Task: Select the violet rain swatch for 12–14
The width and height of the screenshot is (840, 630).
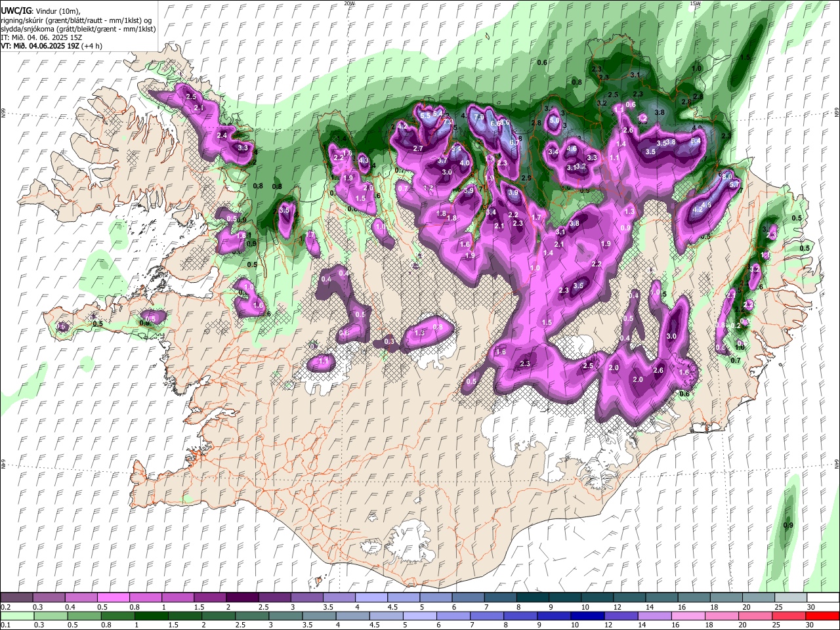Action: click(x=621, y=616)
